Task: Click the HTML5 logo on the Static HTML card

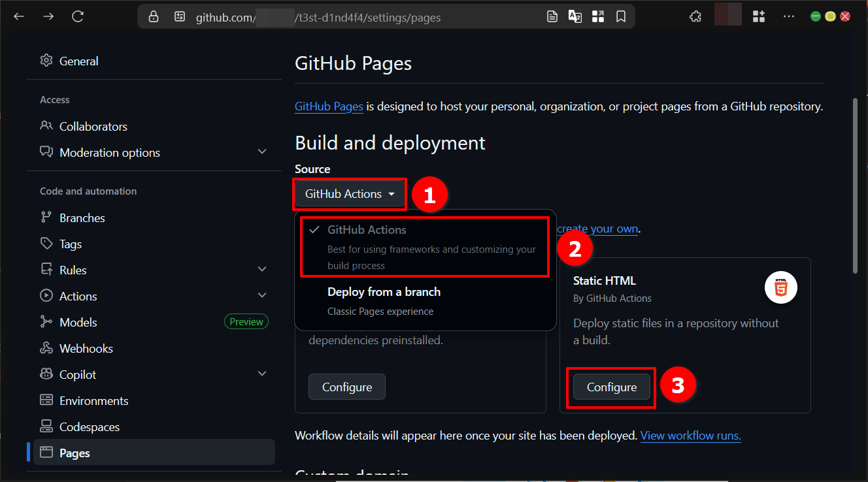Action: point(781,287)
